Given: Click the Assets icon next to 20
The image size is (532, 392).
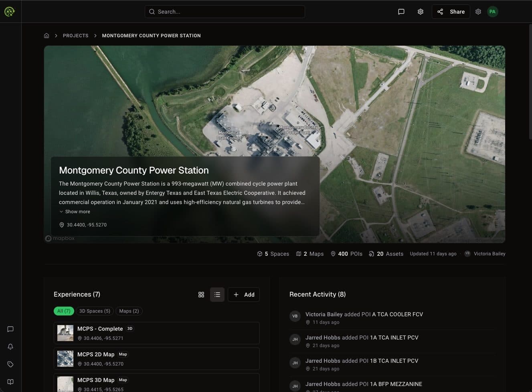Looking at the screenshot, I should (372, 254).
